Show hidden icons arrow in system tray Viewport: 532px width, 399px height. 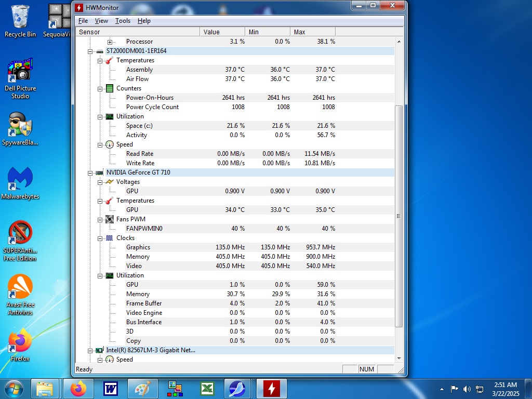tap(442, 389)
